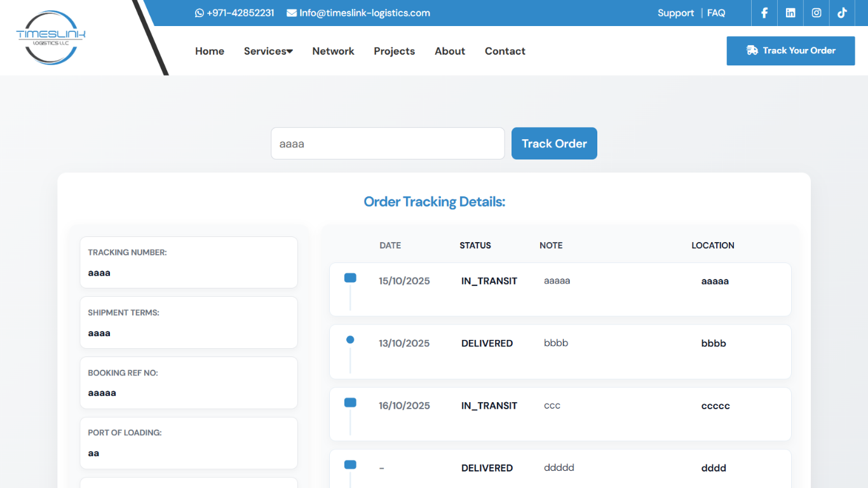The width and height of the screenshot is (868, 488).
Task: Expand the Services dropdown menu
Action: [268, 51]
